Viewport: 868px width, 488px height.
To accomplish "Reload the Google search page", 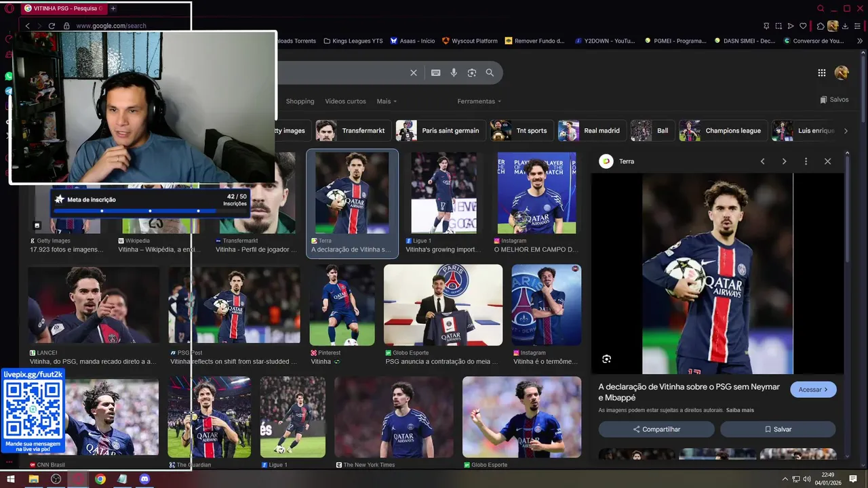I will tap(52, 26).
